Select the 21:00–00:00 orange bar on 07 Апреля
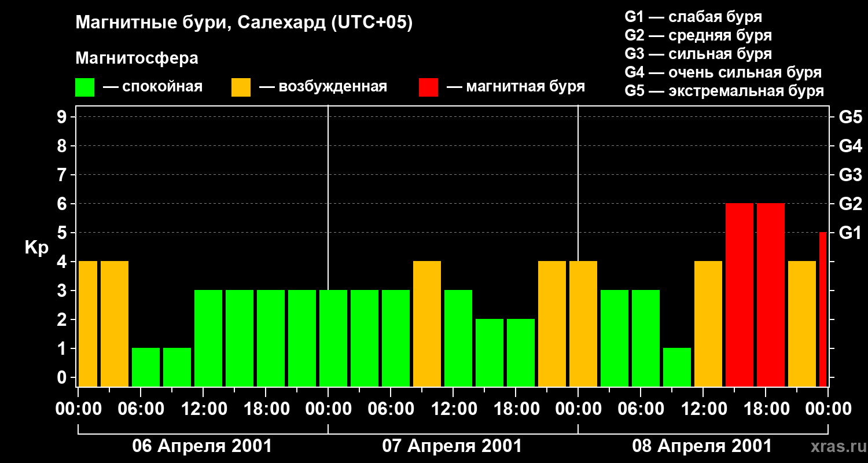The width and height of the screenshot is (868, 463). pos(552,324)
